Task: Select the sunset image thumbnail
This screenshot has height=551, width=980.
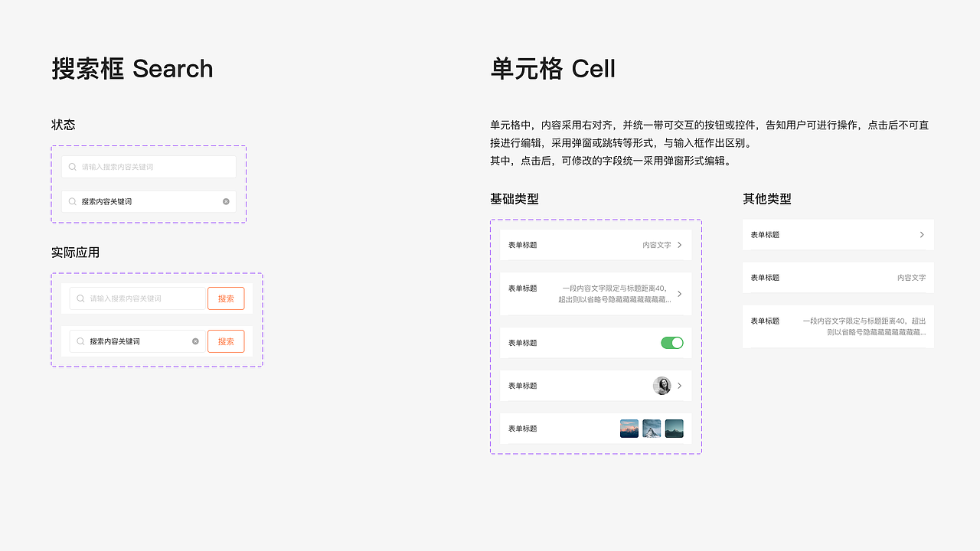Action: pyautogui.click(x=629, y=429)
